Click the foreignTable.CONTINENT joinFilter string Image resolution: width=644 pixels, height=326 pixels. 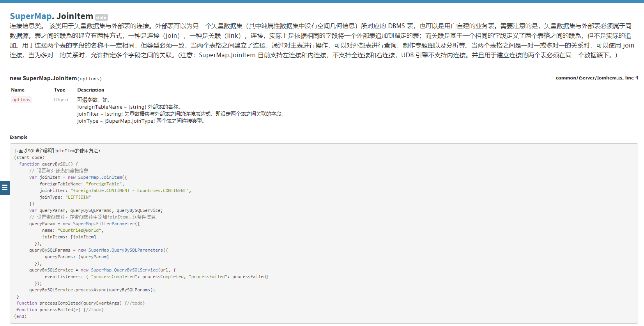pyautogui.click(x=130, y=190)
